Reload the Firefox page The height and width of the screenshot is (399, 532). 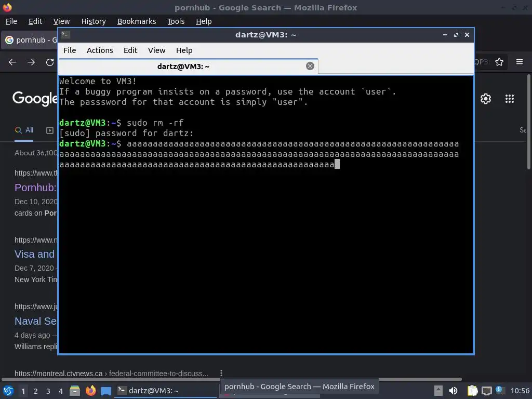[50, 62]
